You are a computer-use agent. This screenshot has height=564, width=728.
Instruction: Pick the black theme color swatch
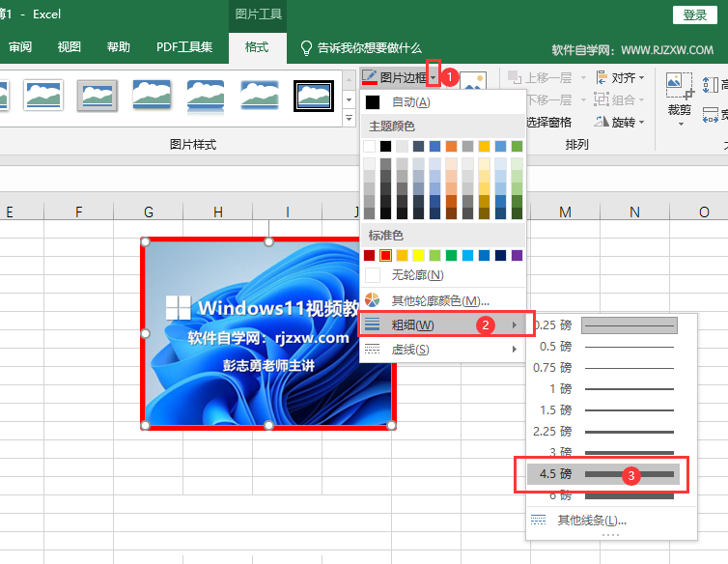coord(385,147)
